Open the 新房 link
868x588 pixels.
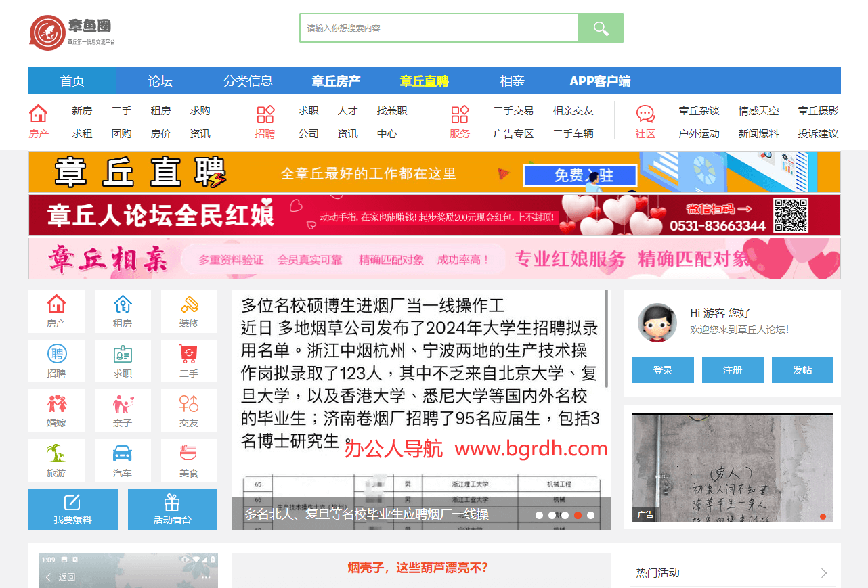coord(82,111)
